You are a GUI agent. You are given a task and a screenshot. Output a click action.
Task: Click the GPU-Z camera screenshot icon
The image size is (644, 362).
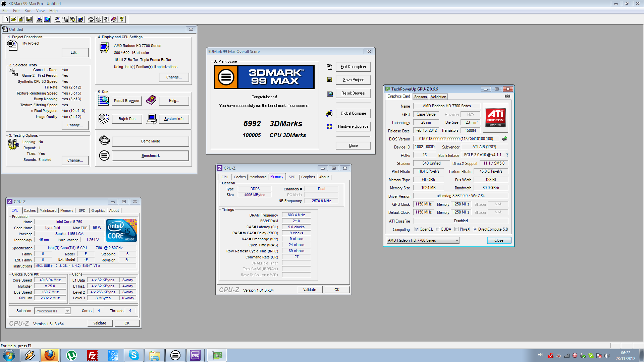(507, 96)
